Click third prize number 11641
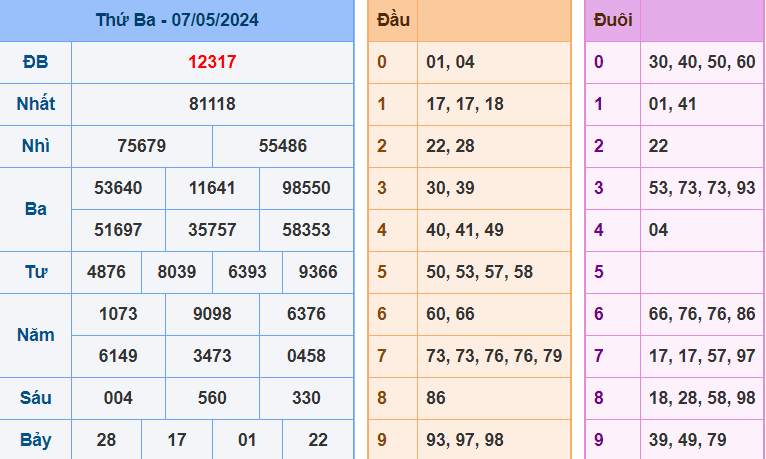Screen dimensions: 766x459 [x=212, y=188]
